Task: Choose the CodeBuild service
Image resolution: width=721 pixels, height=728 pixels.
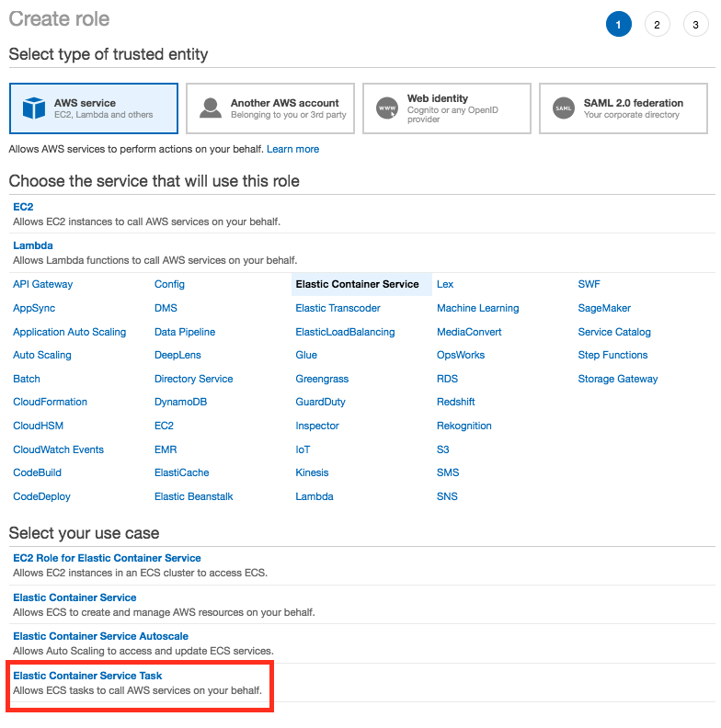Action: coord(37,472)
